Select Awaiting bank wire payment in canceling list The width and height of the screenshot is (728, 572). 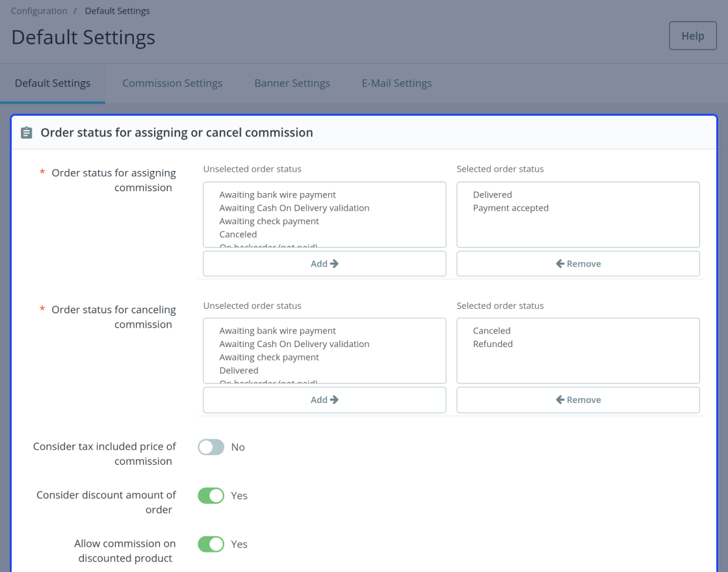coord(278,331)
